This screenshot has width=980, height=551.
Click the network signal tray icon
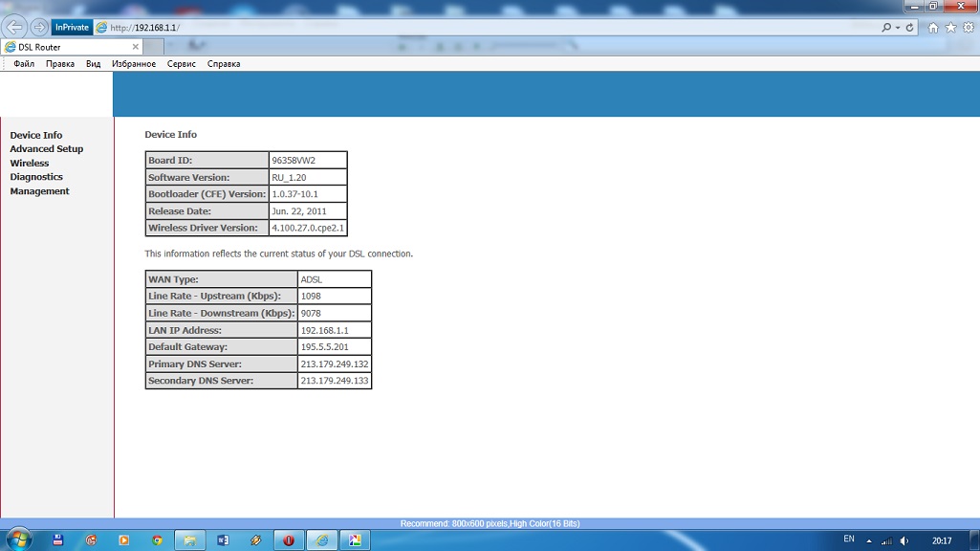coord(886,541)
